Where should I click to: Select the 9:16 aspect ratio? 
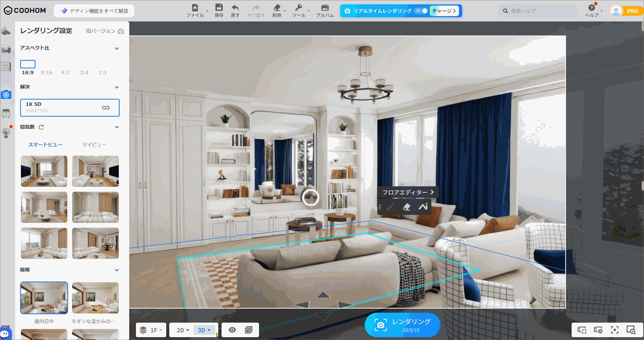[46, 72]
